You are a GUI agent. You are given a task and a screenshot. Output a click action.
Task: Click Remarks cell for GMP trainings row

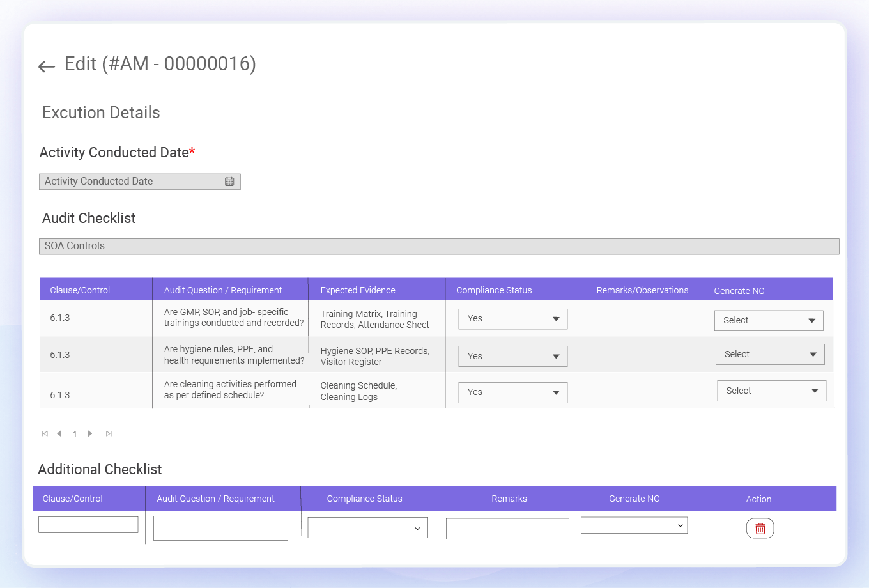tap(642, 319)
